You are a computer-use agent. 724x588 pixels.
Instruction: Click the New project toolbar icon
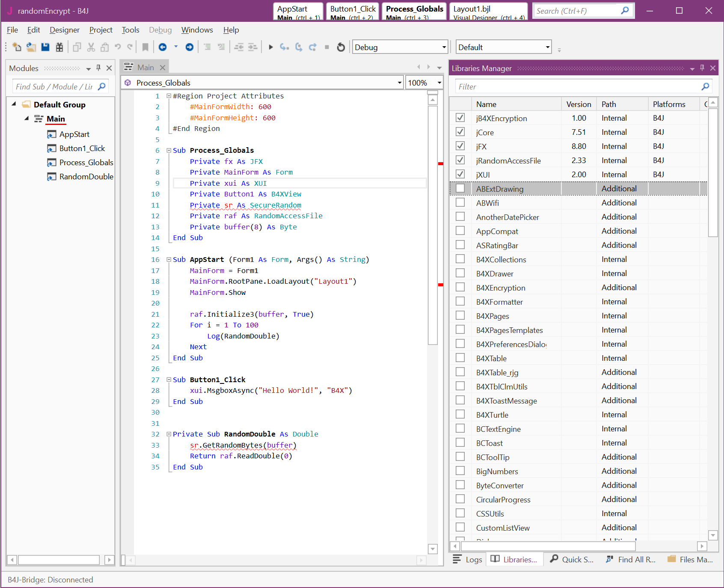17,47
